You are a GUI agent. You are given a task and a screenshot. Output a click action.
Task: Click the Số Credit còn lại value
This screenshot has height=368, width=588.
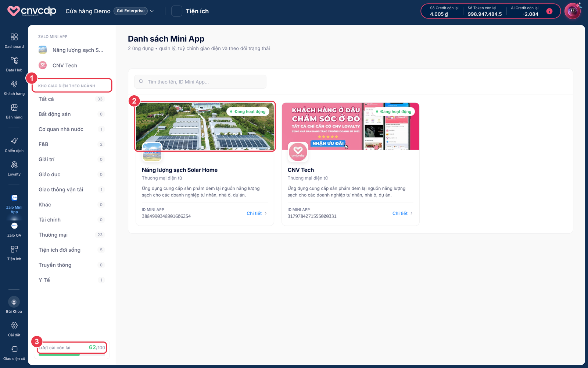click(439, 14)
